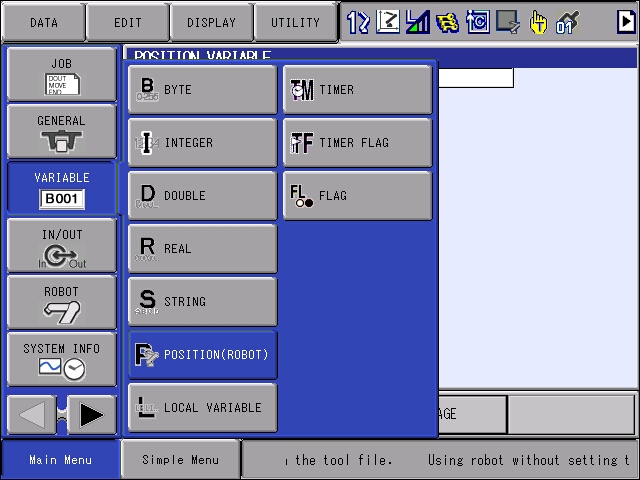The height and width of the screenshot is (480, 640).
Task: Click the tool number 01 icon
Action: click(567, 22)
